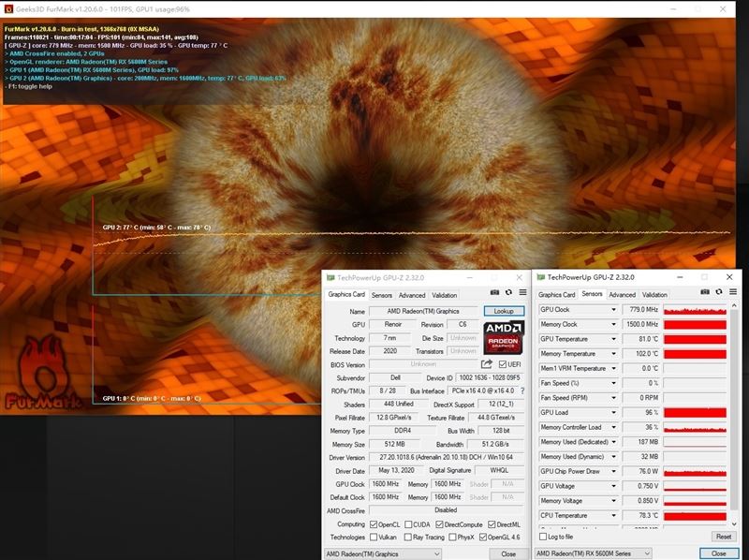
Task: Toggle the OpenGL 4.6 checkbox
Action: click(483, 538)
